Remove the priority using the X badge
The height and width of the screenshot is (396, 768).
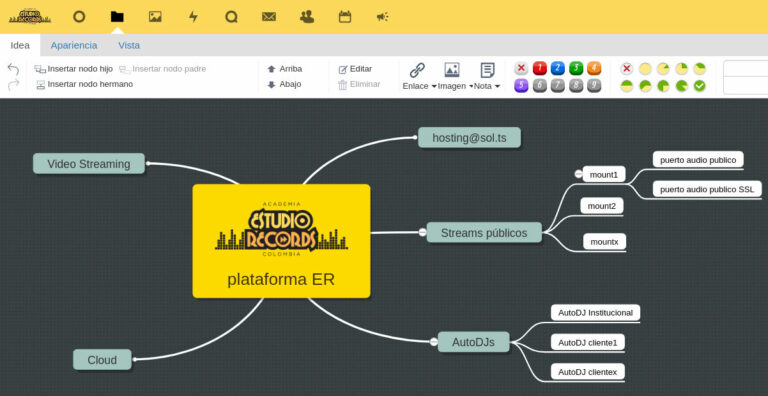pyautogui.click(x=521, y=69)
